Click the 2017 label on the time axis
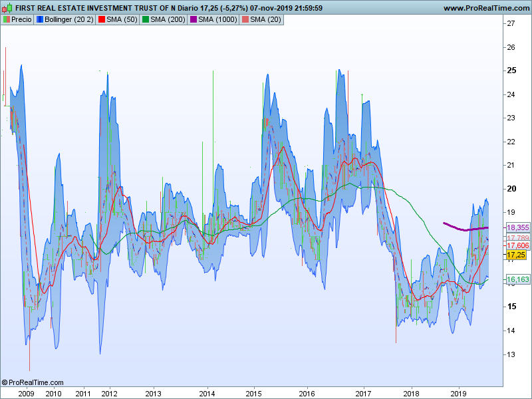Viewport: 532px width, 399px height. pos(363,394)
